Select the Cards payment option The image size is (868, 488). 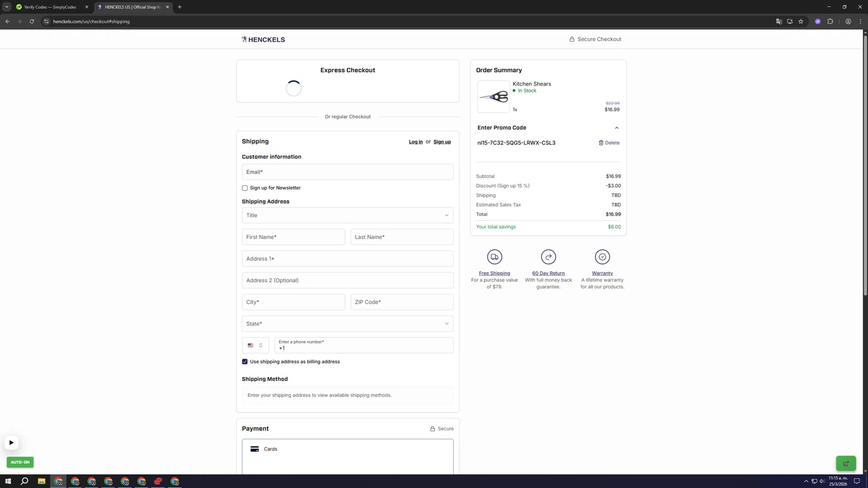coord(348,457)
